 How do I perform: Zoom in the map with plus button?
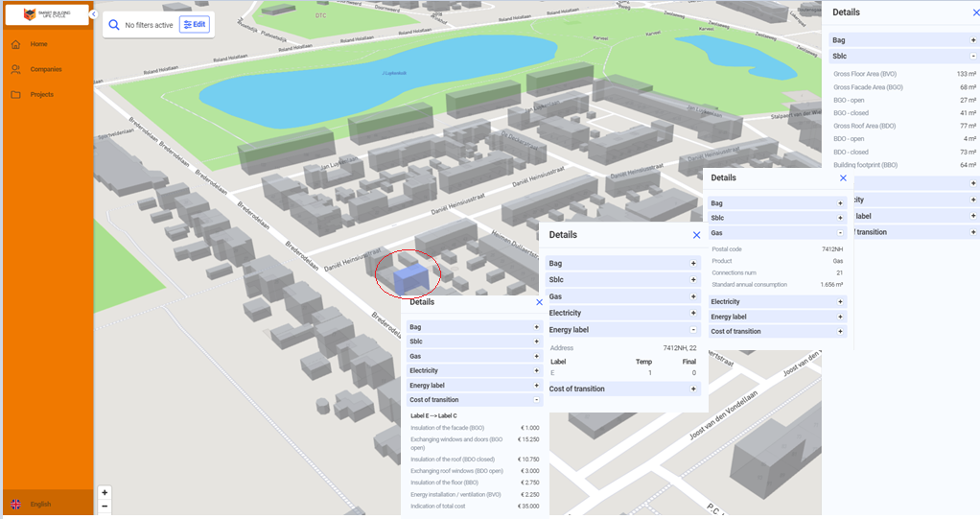[x=105, y=493]
